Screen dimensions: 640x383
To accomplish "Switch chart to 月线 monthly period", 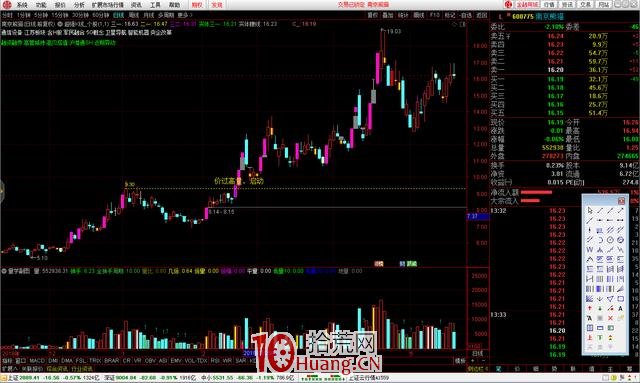I will (149, 15).
